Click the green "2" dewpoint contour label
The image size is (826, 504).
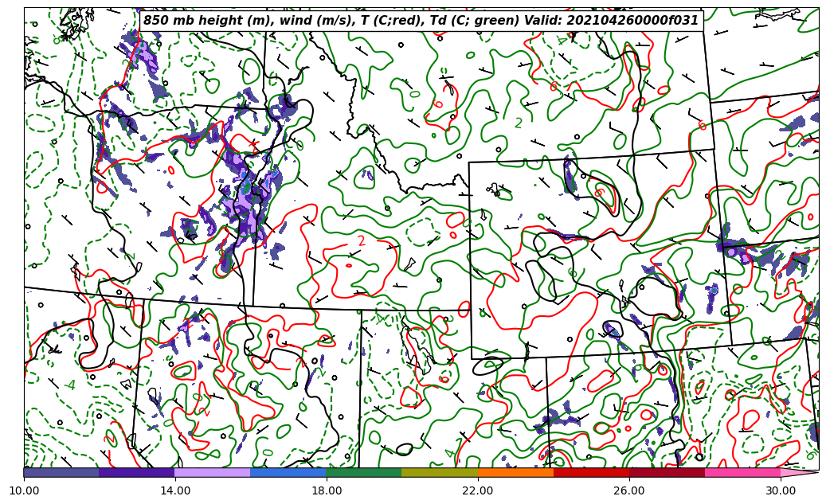point(519,123)
